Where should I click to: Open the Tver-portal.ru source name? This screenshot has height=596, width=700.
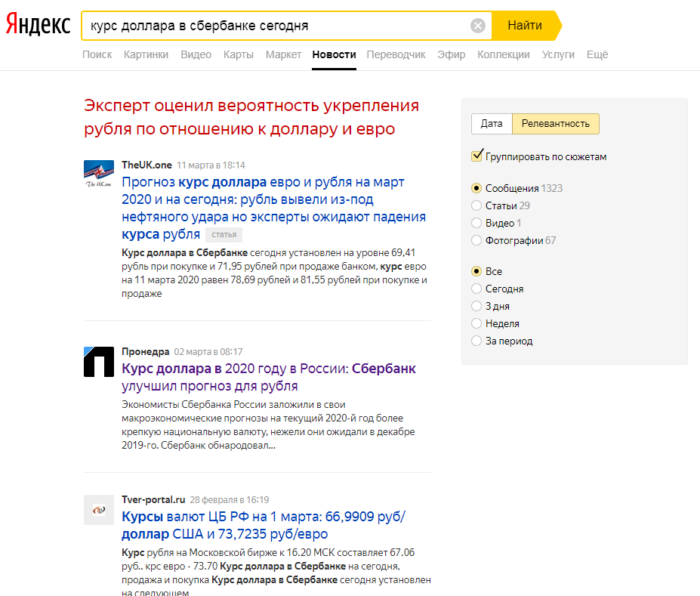tap(153, 499)
